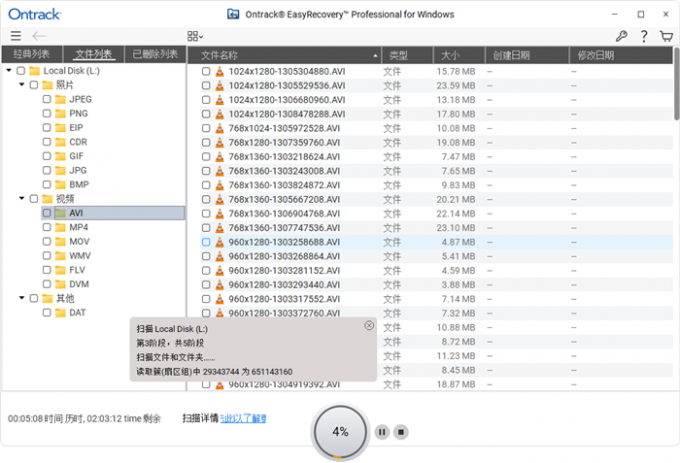Check the 视频 folder checkbox

(34, 199)
